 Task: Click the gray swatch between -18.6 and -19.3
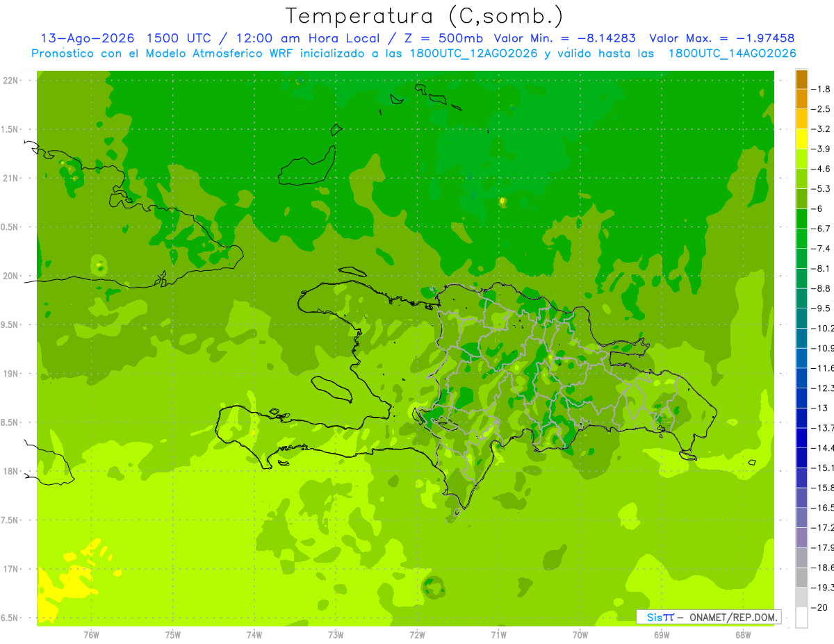(801, 577)
